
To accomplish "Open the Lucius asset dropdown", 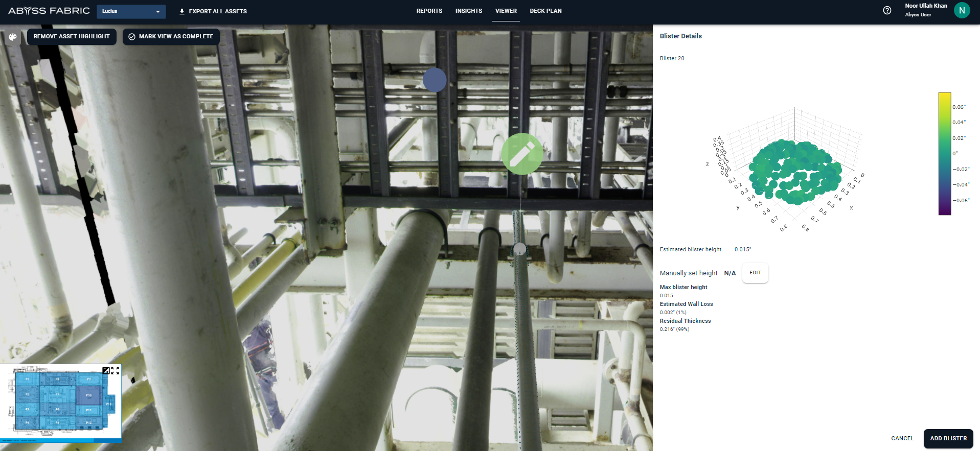I will click(x=131, y=11).
